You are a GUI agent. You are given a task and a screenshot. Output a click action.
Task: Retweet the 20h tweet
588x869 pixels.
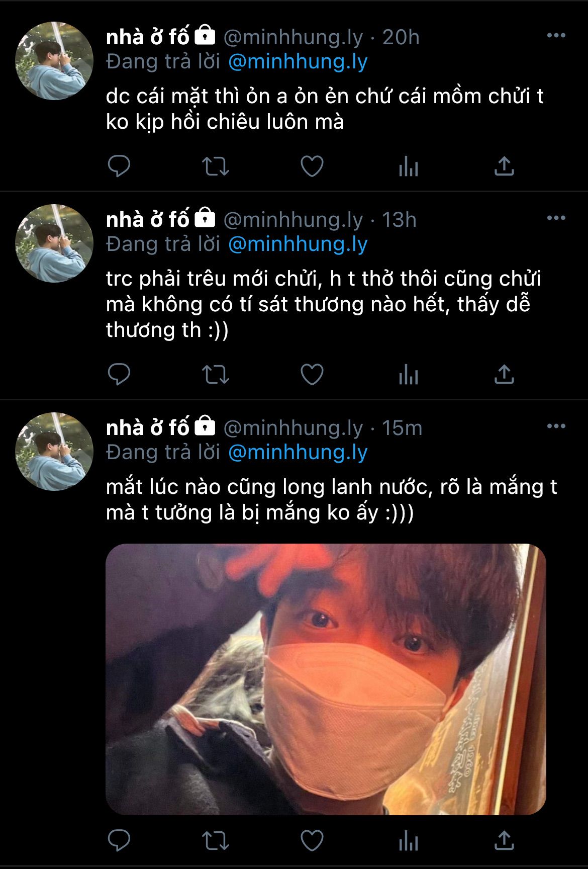(215, 166)
